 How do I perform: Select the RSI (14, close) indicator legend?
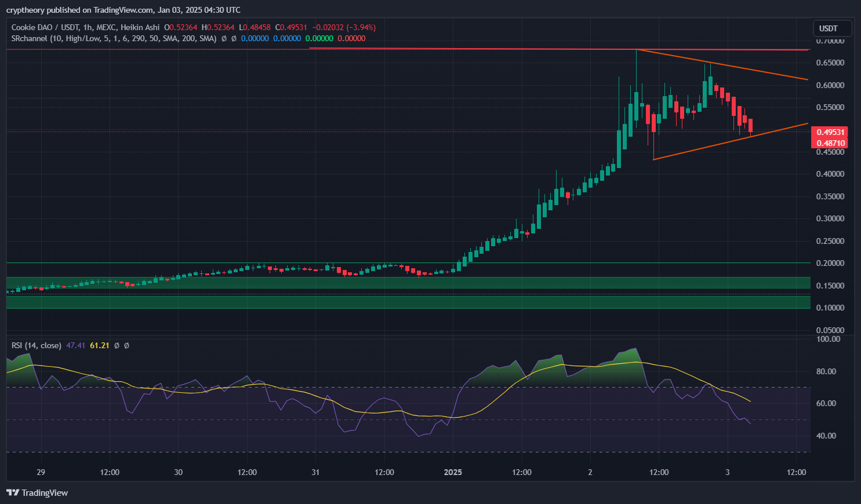[37, 345]
